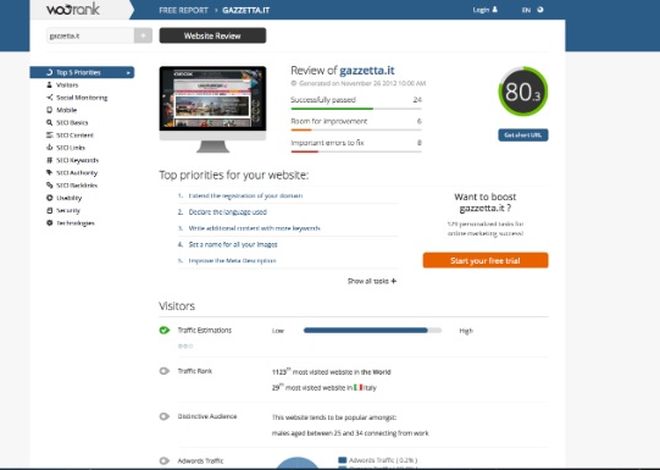This screenshot has width=660, height=470.
Task: Click the Social Monitoring share icon
Action: 49,98
